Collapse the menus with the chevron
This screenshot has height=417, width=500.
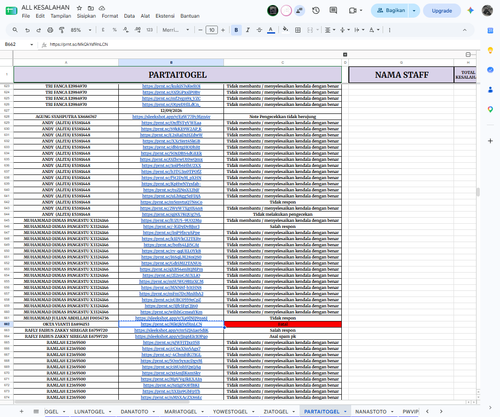(x=465, y=30)
